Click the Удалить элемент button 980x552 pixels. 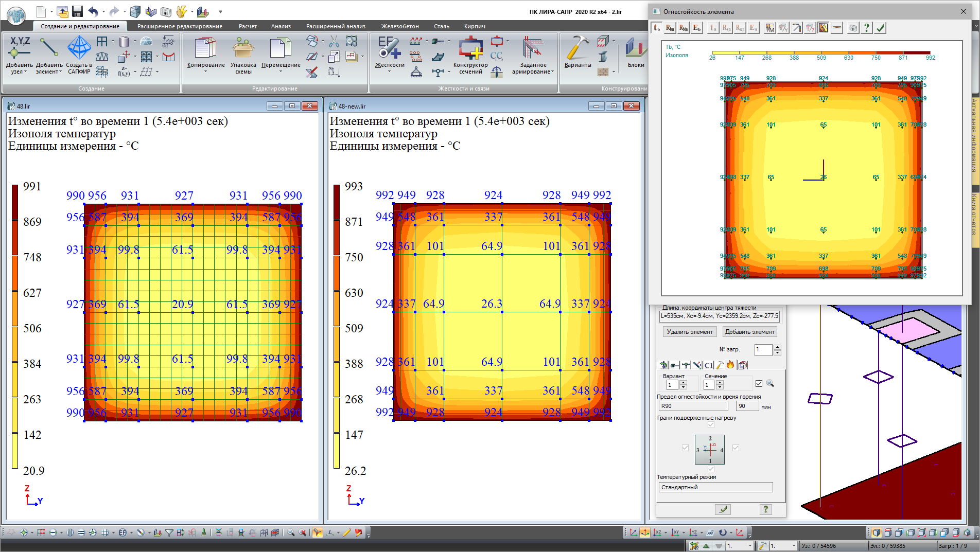(689, 332)
